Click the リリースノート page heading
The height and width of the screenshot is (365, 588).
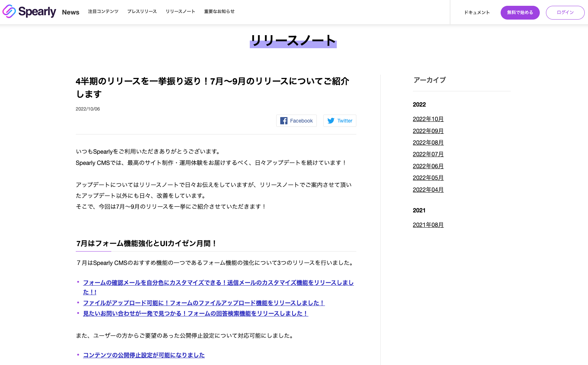coord(293,41)
